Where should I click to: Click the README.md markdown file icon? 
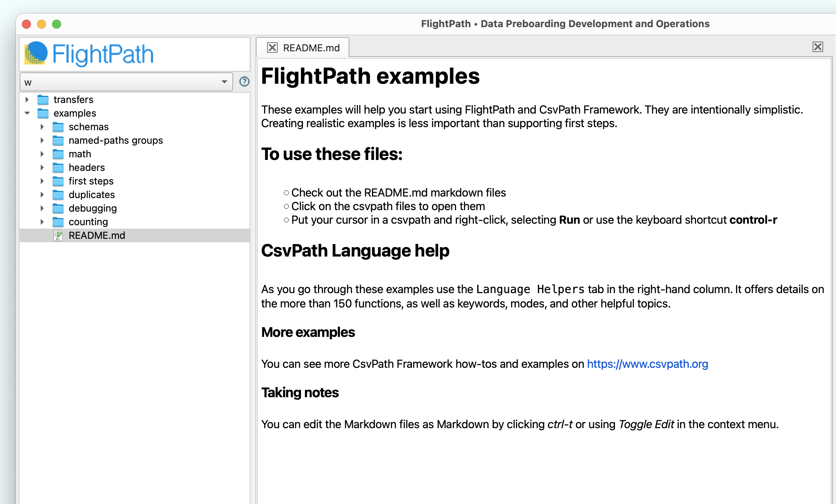pos(58,235)
